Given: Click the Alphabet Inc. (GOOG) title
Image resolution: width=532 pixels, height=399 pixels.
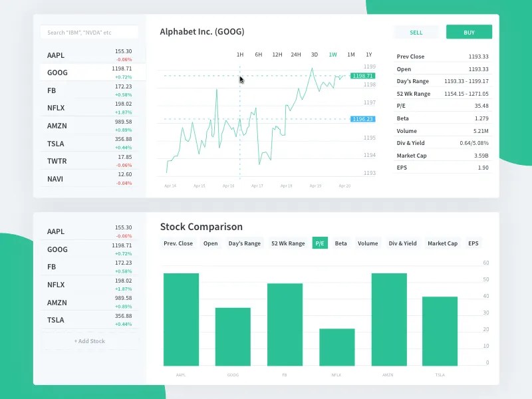Looking at the screenshot, I should [x=202, y=31].
